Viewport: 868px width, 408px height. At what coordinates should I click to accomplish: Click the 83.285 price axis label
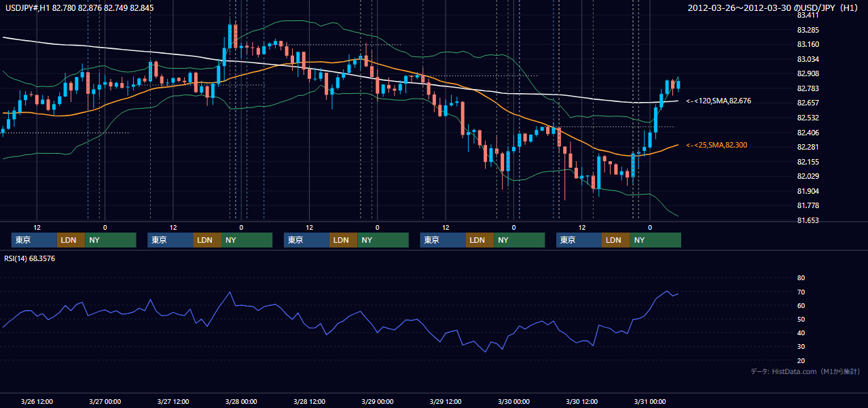pyautogui.click(x=808, y=30)
